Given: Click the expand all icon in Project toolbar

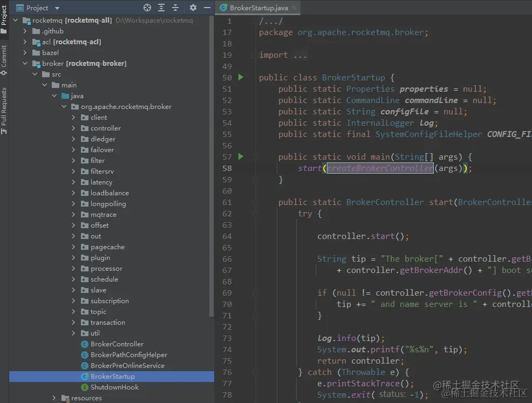Looking at the screenshot, I should (x=161, y=8).
